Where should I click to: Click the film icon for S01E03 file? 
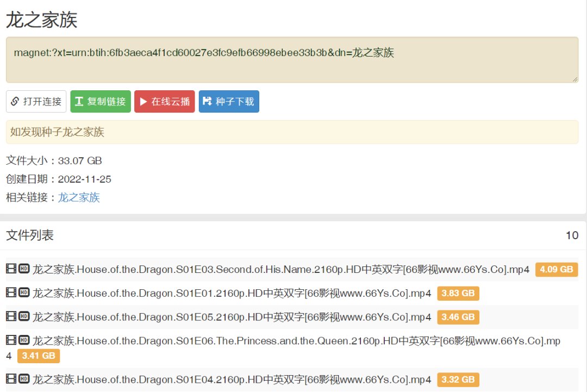[x=11, y=269]
